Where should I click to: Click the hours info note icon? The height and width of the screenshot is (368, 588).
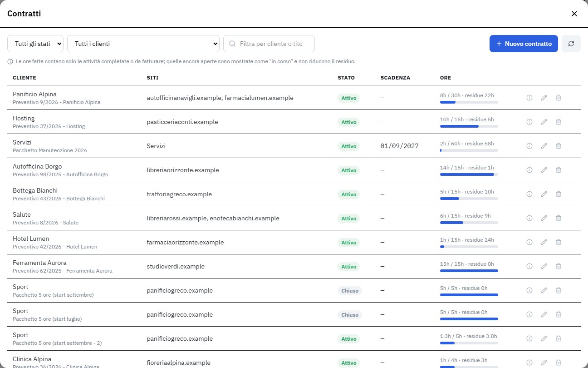click(x=10, y=61)
